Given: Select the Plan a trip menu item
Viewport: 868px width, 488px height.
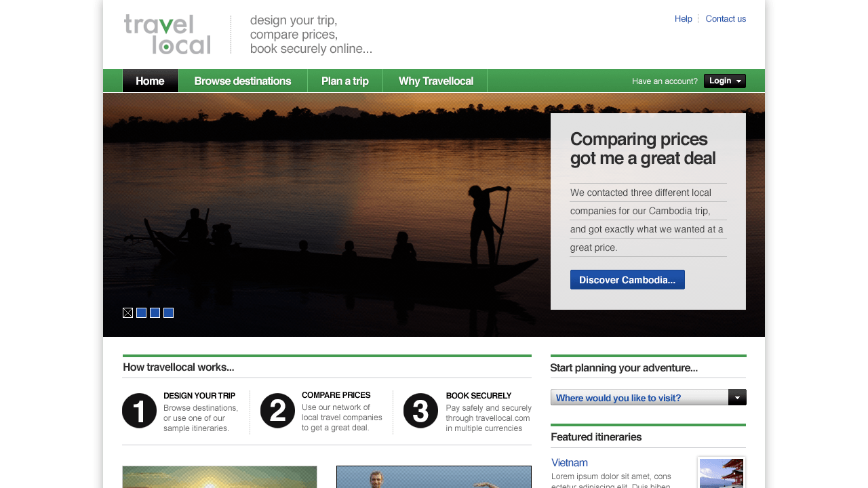Looking at the screenshot, I should (344, 81).
